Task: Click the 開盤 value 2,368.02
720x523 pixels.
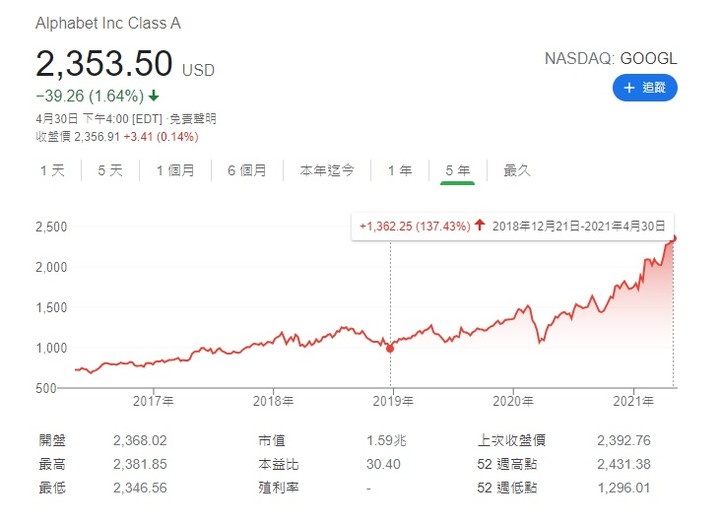Action: click(x=140, y=440)
